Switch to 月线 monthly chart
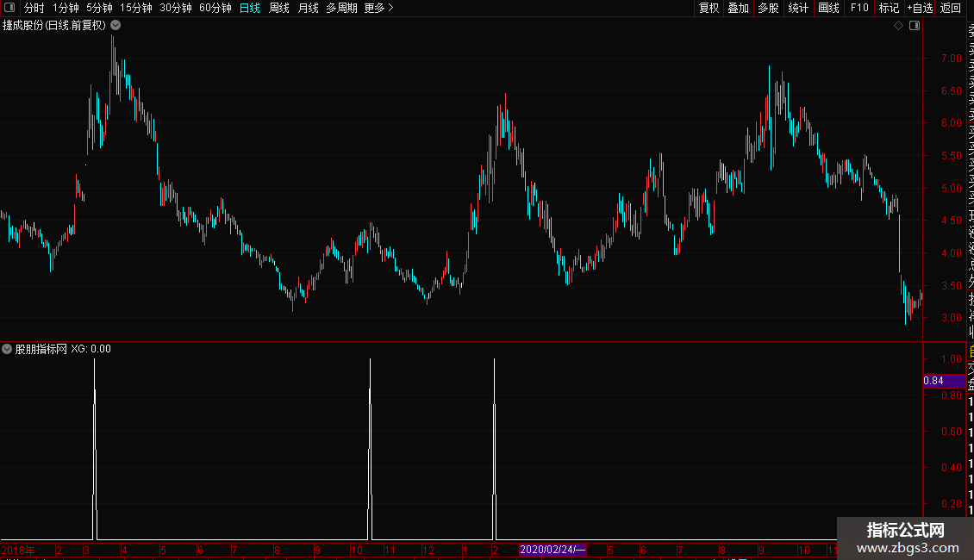The image size is (974, 560). pos(308,8)
